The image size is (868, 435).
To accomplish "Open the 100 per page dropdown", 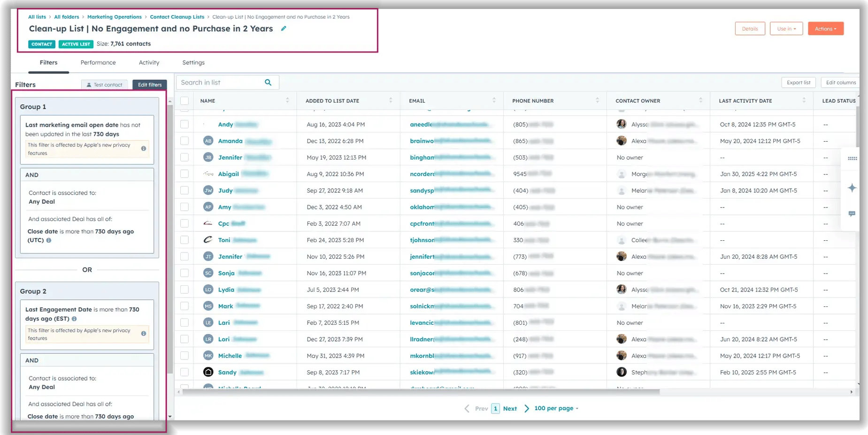I will click(x=556, y=408).
